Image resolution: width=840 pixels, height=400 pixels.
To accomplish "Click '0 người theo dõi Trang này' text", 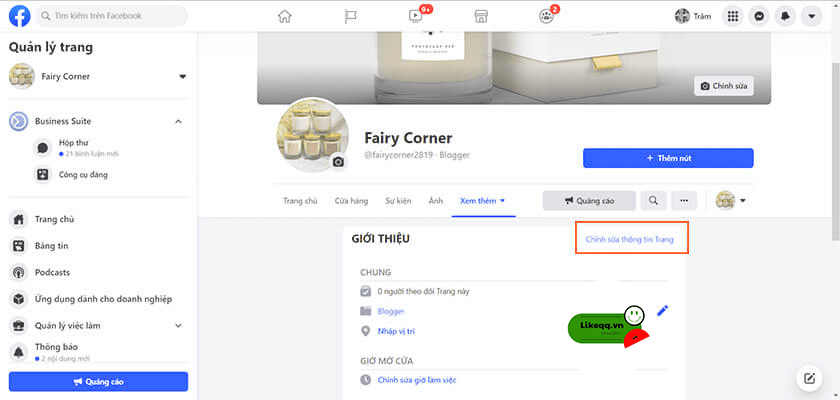I will (423, 292).
